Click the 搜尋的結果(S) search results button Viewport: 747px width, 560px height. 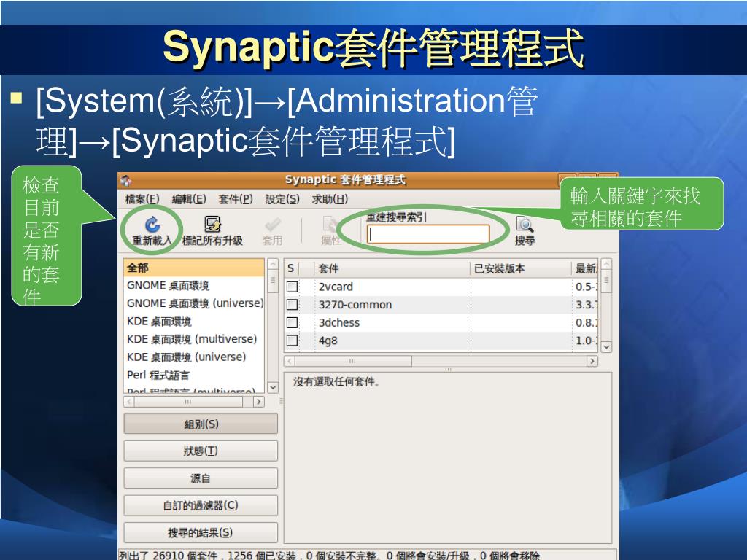201,532
